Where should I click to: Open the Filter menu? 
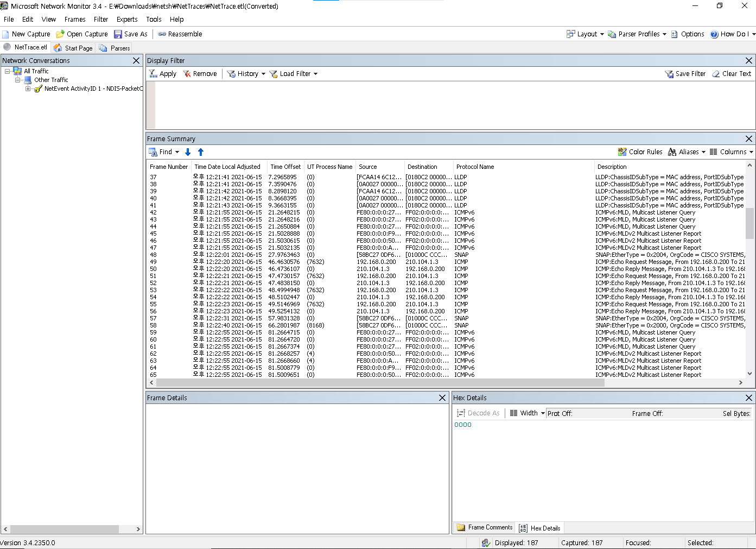(101, 19)
